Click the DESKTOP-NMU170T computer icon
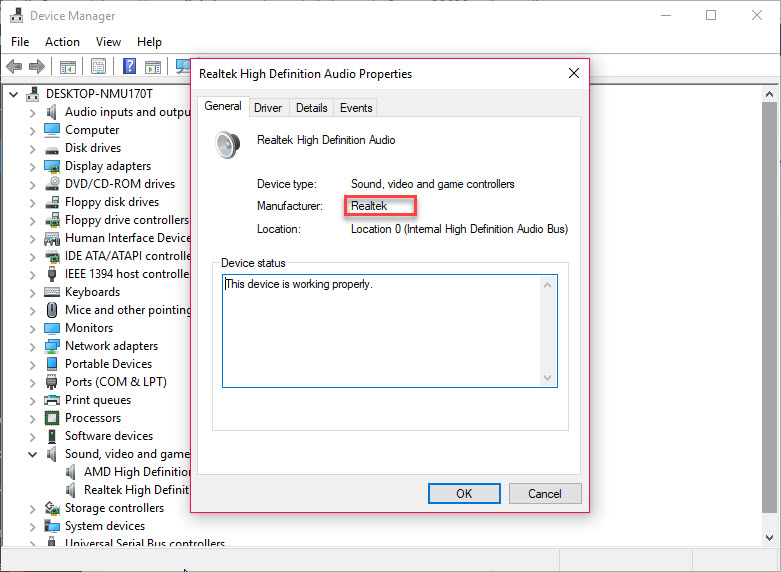This screenshot has height=572, width=781. 33,94
